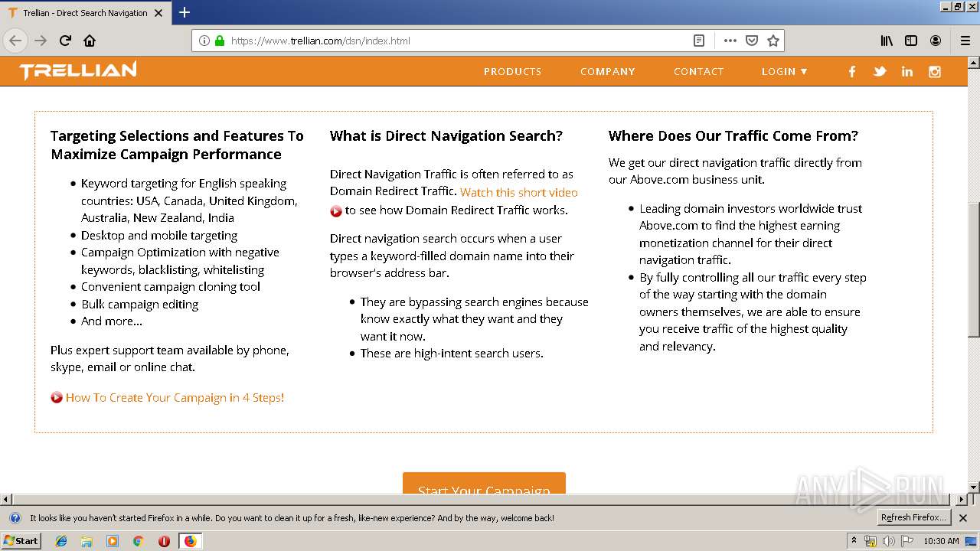980x551 pixels.
Task: Open page actions three-dot menu
Action: coord(730,41)
